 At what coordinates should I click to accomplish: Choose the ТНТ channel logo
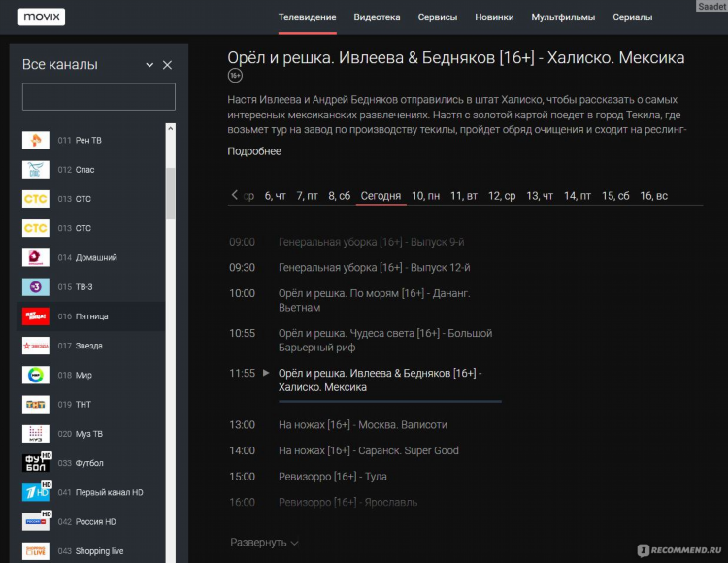tap(36, 404)
